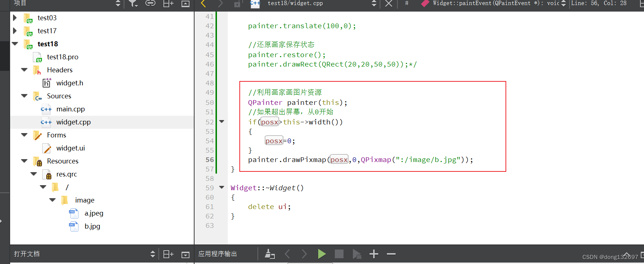Expand the test03 project
This screenshot has height=264, width=644.
[15, 18]
